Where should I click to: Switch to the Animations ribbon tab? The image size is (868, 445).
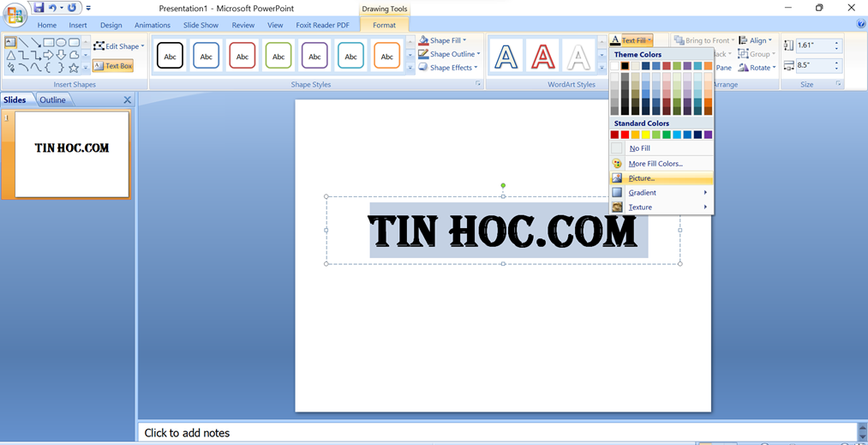pos(153,26)
